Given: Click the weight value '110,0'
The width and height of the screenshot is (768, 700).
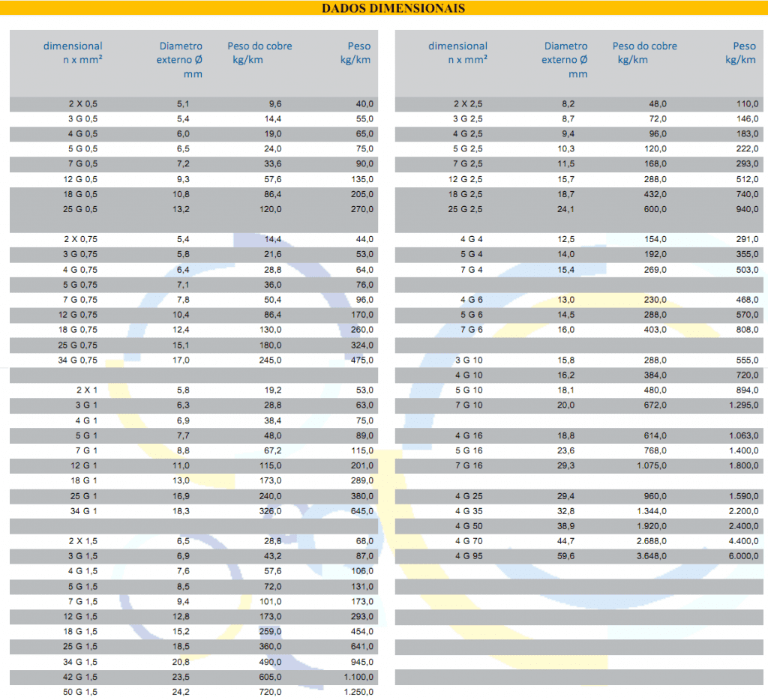Looking at the screenshot, I should pyautogui.click(x=747, y=103).
